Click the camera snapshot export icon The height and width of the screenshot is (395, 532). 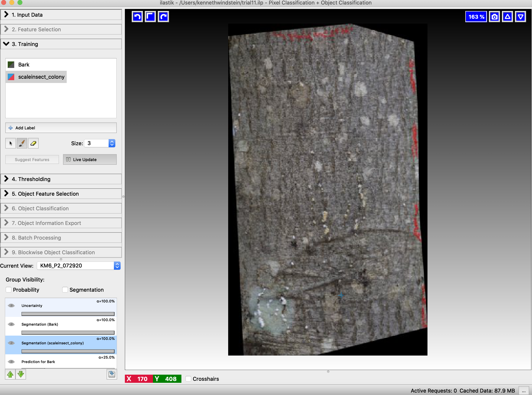click(494, 17)
